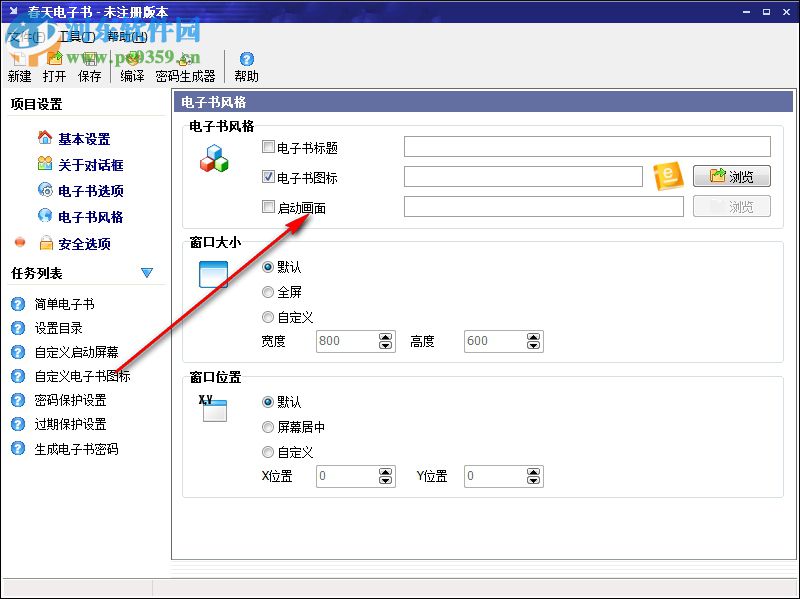Check the 启动画面 checkbox
This screenshot has height=599, width=800.
pyautogui.click(x=268, y=207)
